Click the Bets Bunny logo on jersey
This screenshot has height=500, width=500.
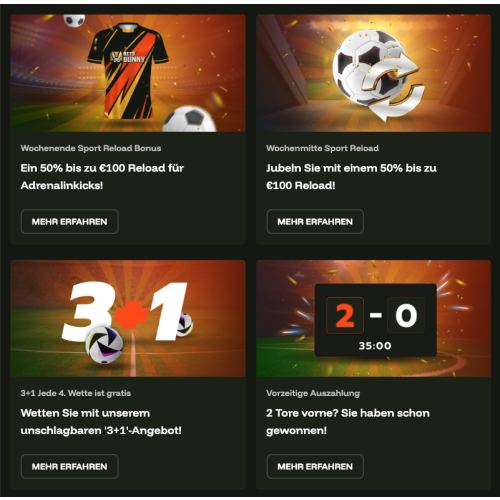pos(128,57)
